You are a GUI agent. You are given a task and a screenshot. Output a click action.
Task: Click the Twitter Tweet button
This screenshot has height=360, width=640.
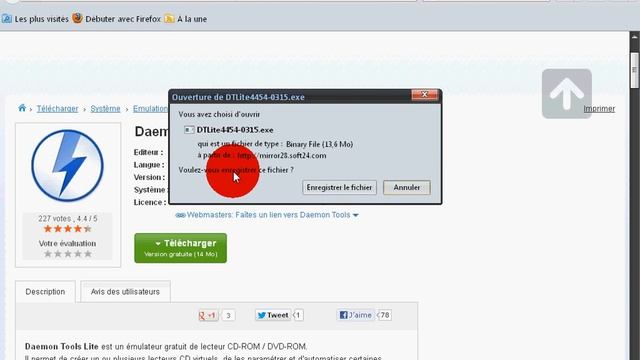(x=273, y=315)
